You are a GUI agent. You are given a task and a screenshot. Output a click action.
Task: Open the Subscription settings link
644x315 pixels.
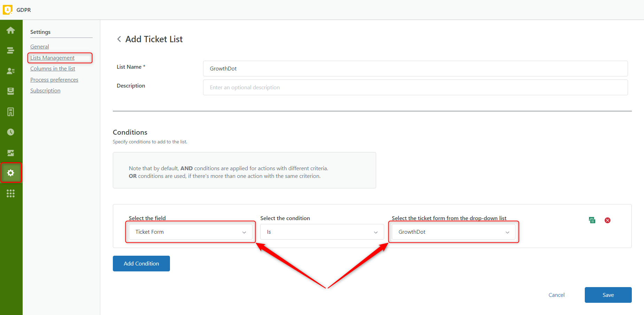point(45,91)
